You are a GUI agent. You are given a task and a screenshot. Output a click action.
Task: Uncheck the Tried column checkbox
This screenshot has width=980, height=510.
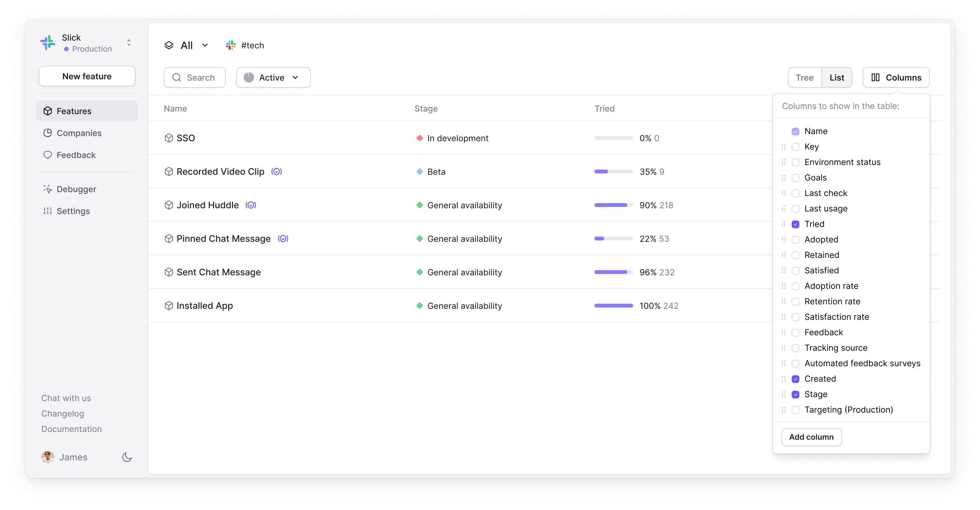pyautogui.click(x=796, y=224)
